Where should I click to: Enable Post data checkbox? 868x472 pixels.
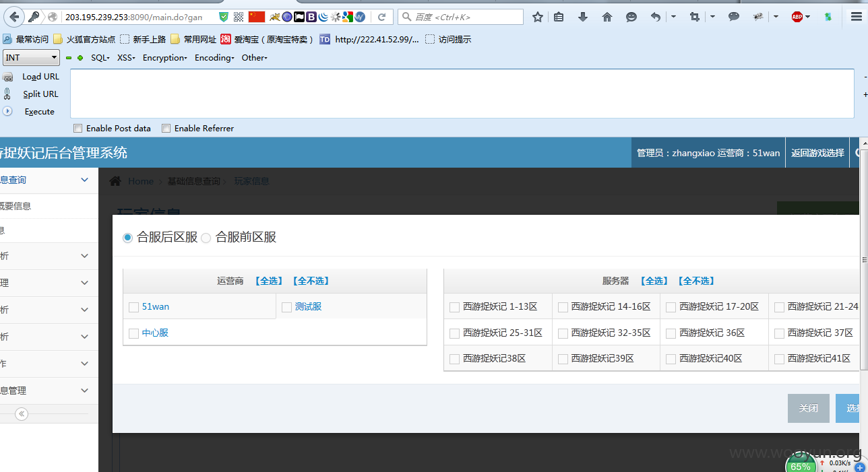(78, 129)
